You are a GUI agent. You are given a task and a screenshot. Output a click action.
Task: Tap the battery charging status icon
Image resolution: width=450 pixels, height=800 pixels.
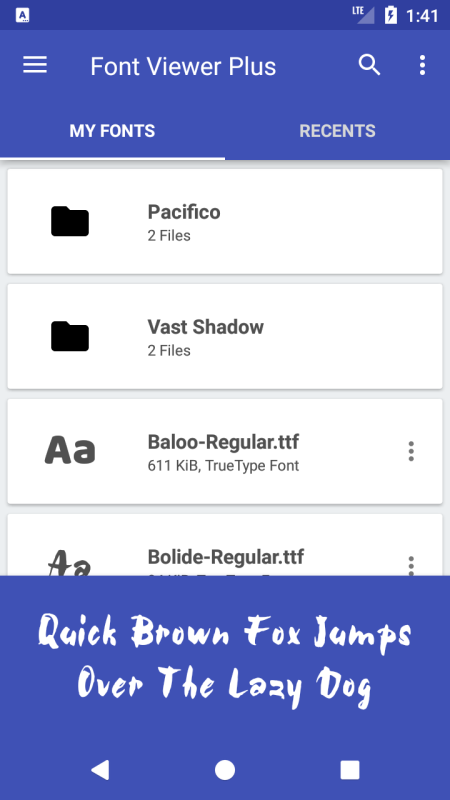click(390, 15)
